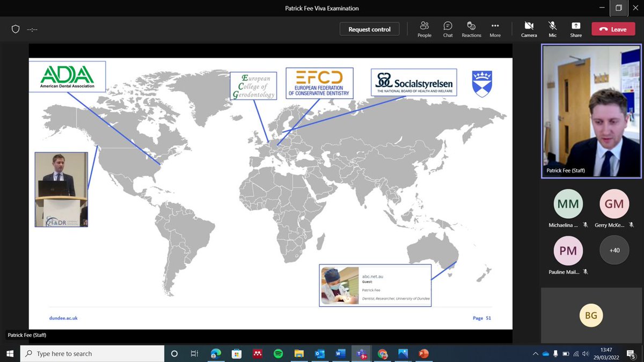Click Pauline Mail... participant name label
This screenshot has width=644, height=362.
click(x=563, y=271)
